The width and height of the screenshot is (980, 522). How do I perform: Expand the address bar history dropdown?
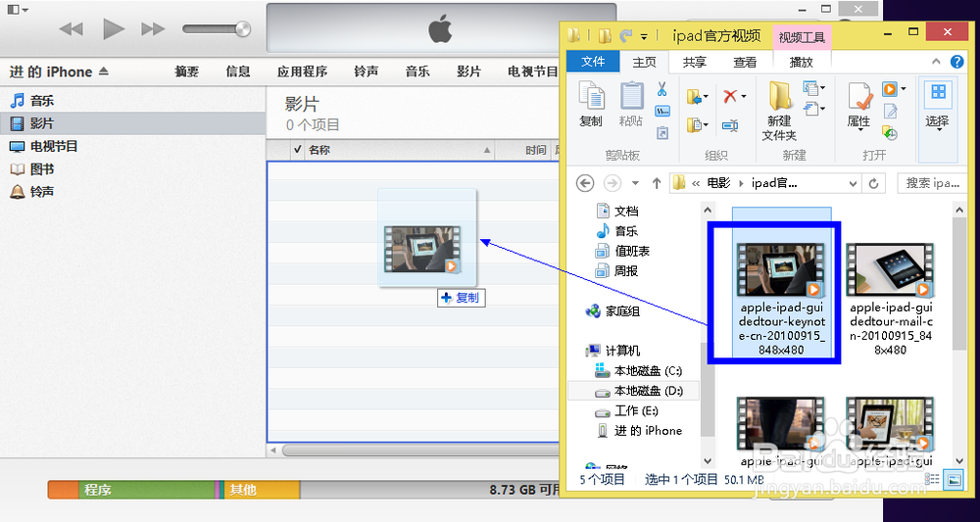coord(854,183)
